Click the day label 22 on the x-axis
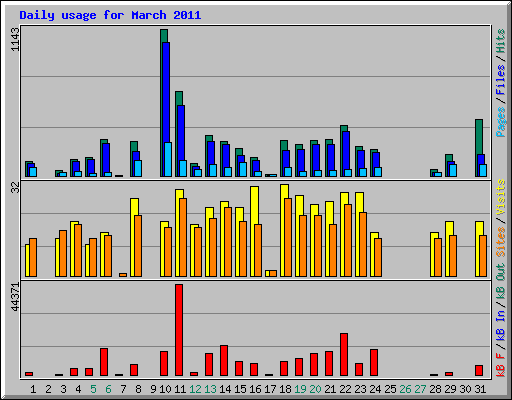512x400 pixels. click(345, 389)
